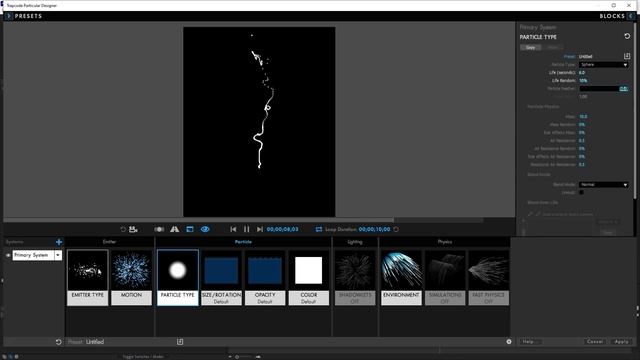Open the Size/Rotation block
Image resolution: width=640 pixels, height=360 pixels.
coord(221,278)
